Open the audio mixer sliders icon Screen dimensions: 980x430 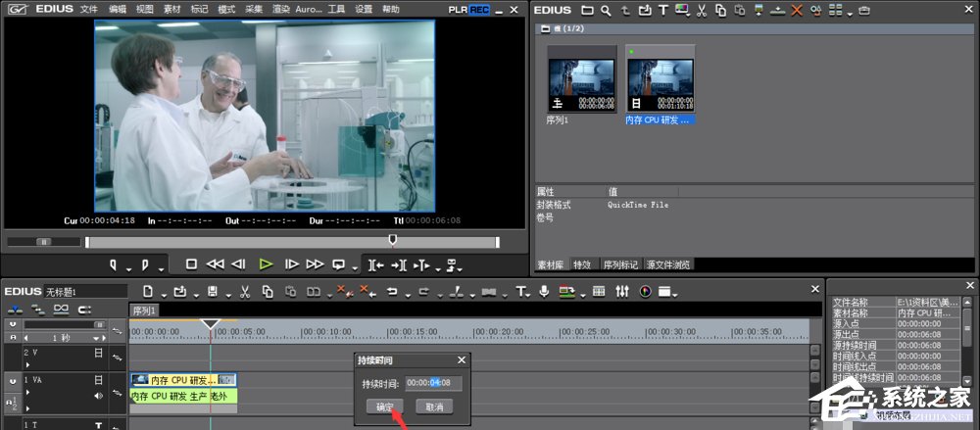pyautogui.click(x=621, y=291)
